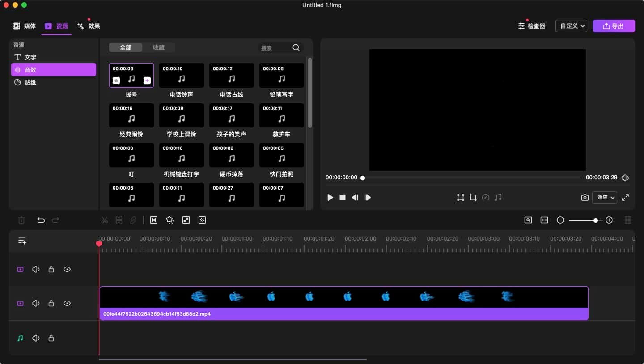Select the 文字 resource category
Image resolution: width=644 pixels, height=364 pixels.
54,57
